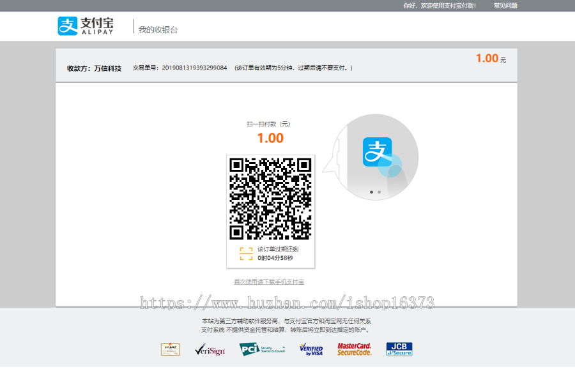Screen dimensions: 575x392
Task: Click the footer line starting 支付系统 不提供资金托管
Action: tap(286, 329)
